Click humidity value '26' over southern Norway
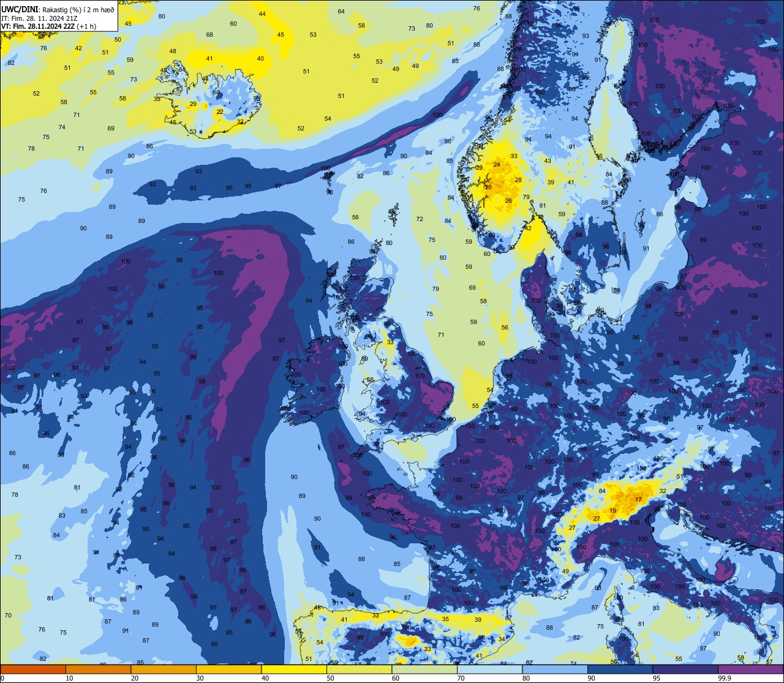This screenshot has height=683, width=784. [x=508, y=201]
